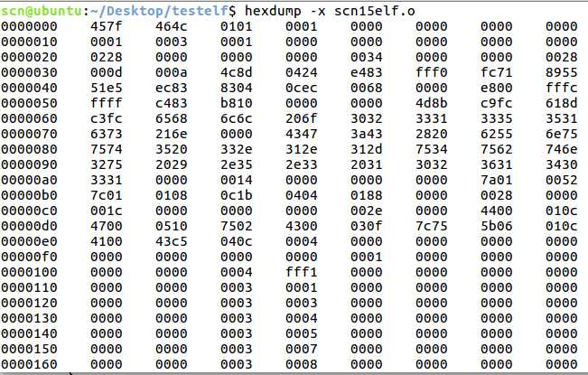Select offset label 0000070
Screen dimensions: 588x375
coord(29,134)
